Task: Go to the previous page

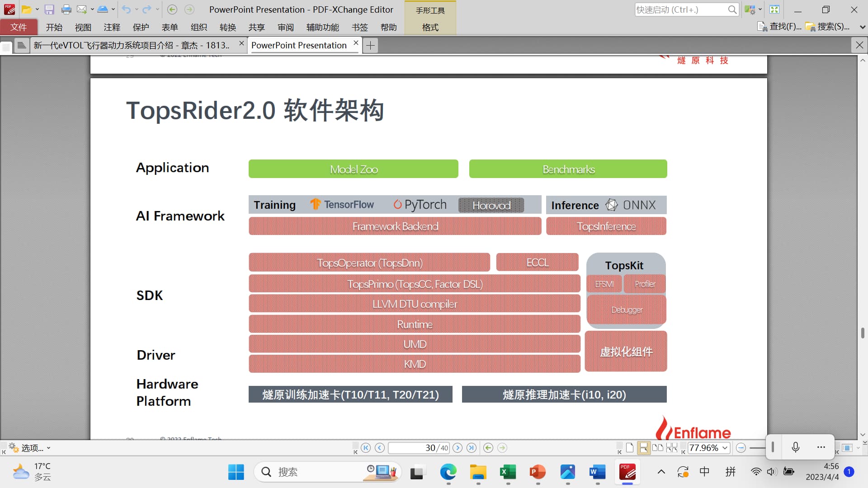Action: [x=380, y=448]
